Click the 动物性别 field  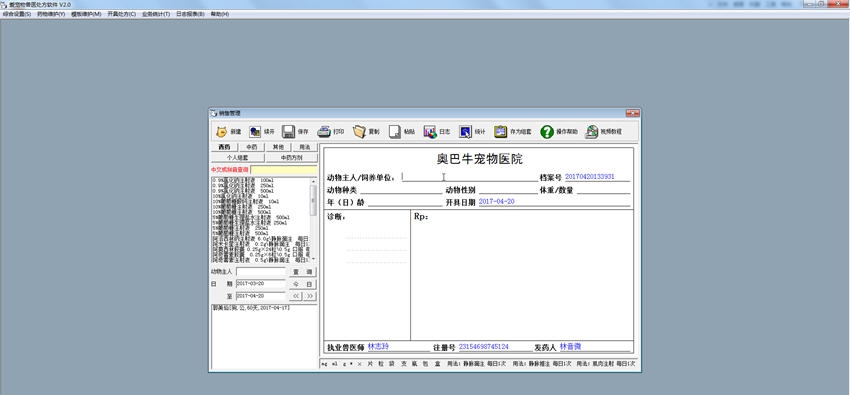[508, 190]
